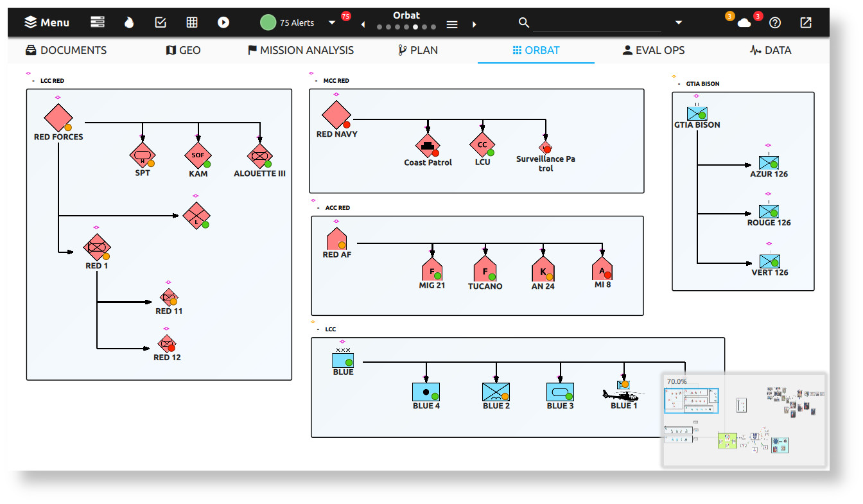Collapse the MCC RED group
Image resolution: width=863 pixels, height=504 pixels.
click(317, 82)
